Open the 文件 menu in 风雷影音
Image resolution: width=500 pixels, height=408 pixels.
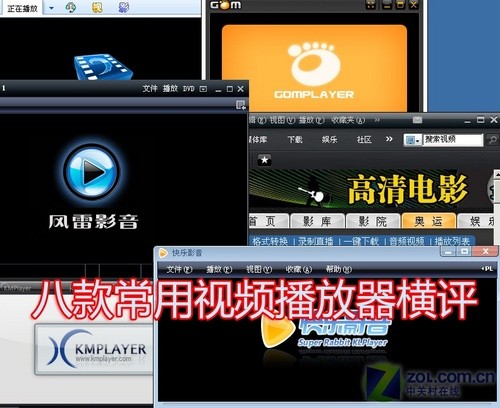click(150, 89)
